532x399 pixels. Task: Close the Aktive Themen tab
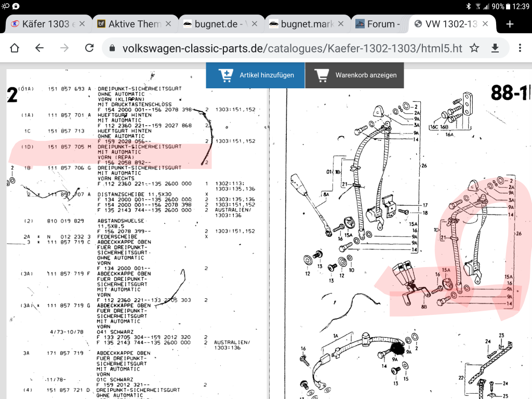tap(169, 24)
